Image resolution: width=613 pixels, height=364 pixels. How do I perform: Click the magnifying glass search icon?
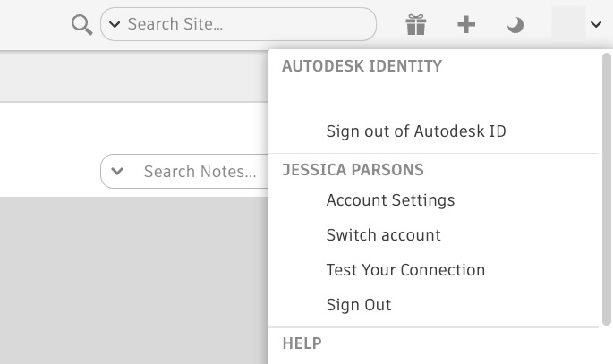coord(82,25)
